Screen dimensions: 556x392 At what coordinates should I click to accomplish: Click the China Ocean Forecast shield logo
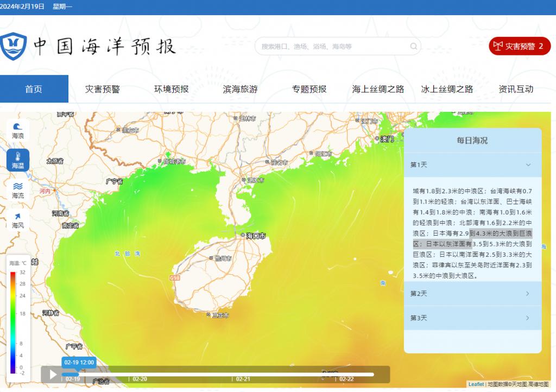point(14,46)
